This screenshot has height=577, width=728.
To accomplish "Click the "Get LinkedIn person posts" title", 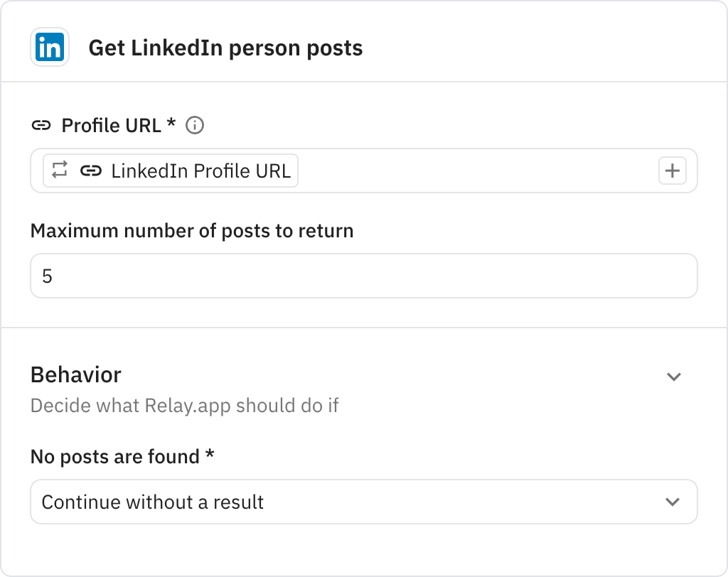I will pyautogui.click(x=225, y=48).
